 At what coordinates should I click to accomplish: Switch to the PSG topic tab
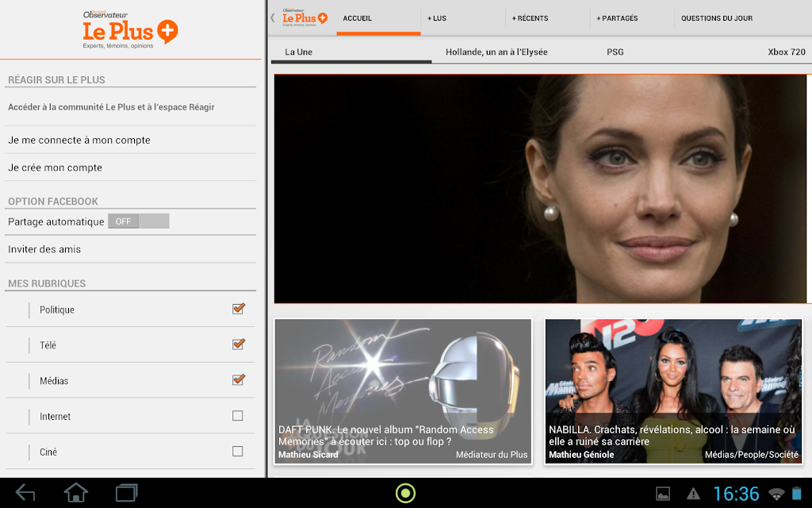point(615,52)
